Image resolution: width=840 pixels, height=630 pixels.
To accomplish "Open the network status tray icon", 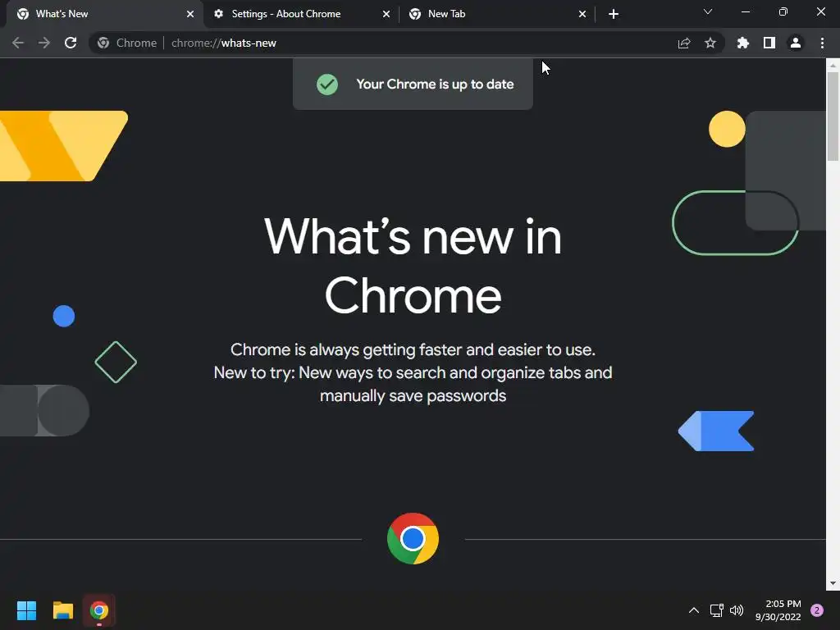I will [x=717, y=610].
